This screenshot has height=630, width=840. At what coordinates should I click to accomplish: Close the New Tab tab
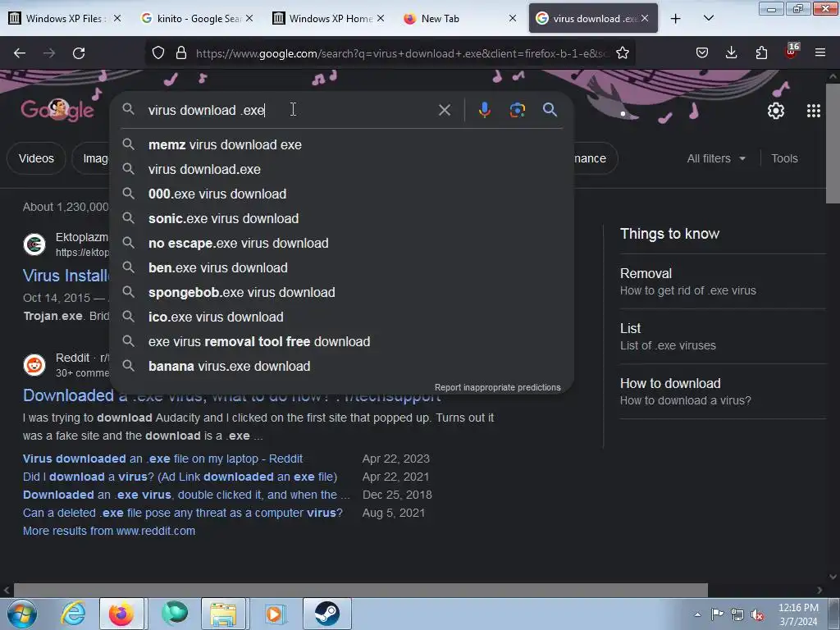(x=512, y=18)
